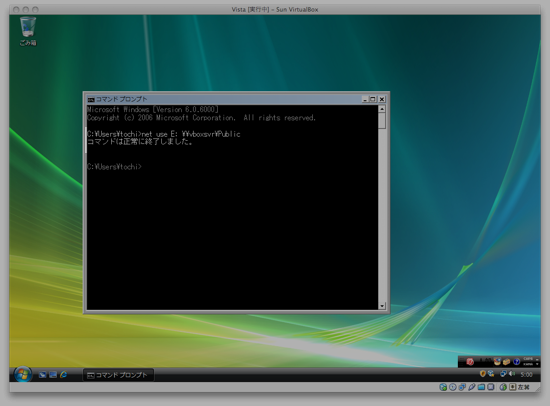Open the IME toolbox properties icon

click(x=507, y=361)
